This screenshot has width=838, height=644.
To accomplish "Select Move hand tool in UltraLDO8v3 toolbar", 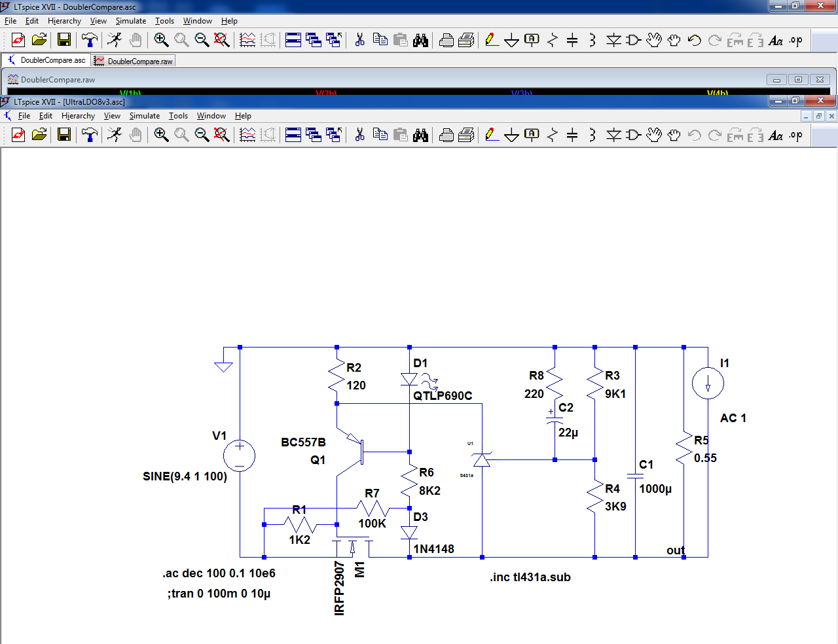I will pyautogui.click(x=654, y=135).
